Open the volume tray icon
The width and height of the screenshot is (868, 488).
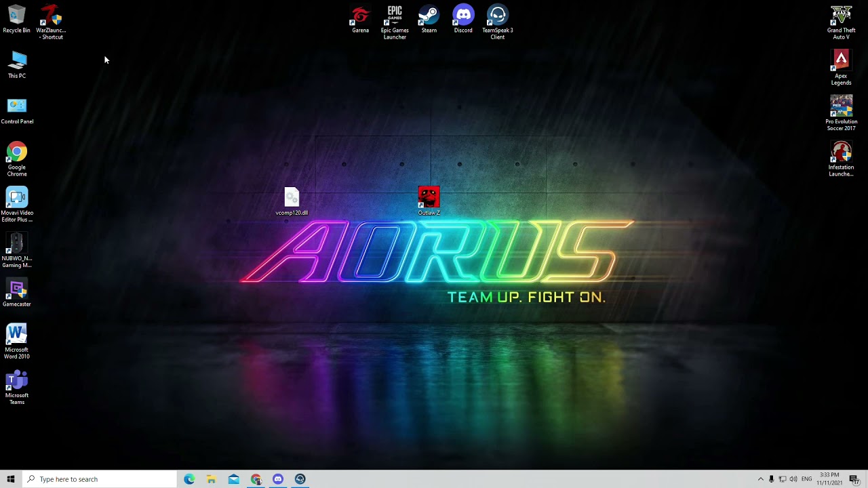(x=793, y=479)
